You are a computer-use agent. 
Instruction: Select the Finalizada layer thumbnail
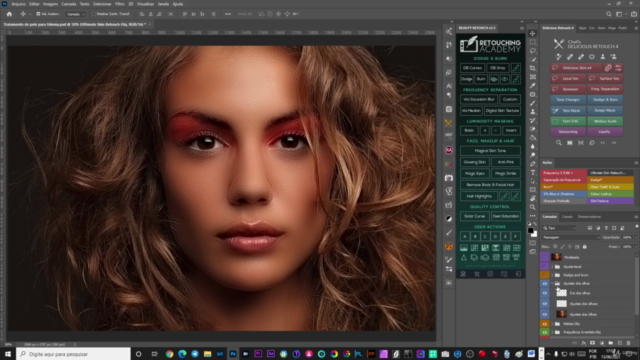click(x=556, y=257)
